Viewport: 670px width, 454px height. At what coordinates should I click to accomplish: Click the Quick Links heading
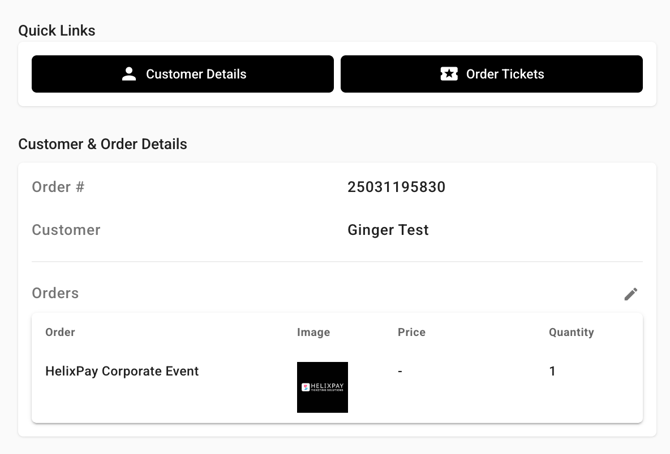[x=57, y=31]
